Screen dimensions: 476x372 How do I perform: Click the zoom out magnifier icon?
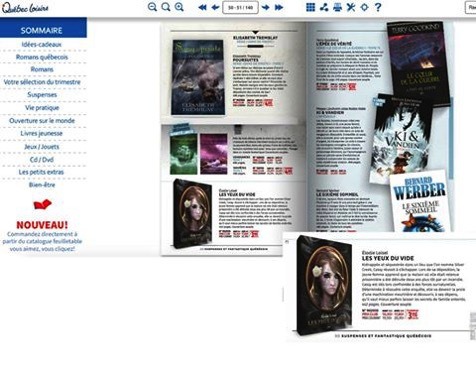pyautogui.click(x=152, y=7)
